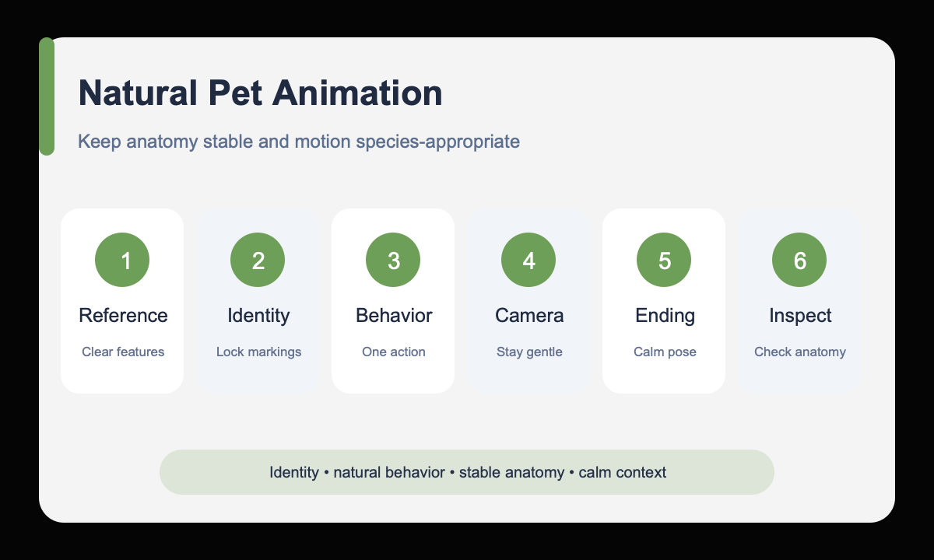Select the 'Behavior' step title

[x=394, y=315]
